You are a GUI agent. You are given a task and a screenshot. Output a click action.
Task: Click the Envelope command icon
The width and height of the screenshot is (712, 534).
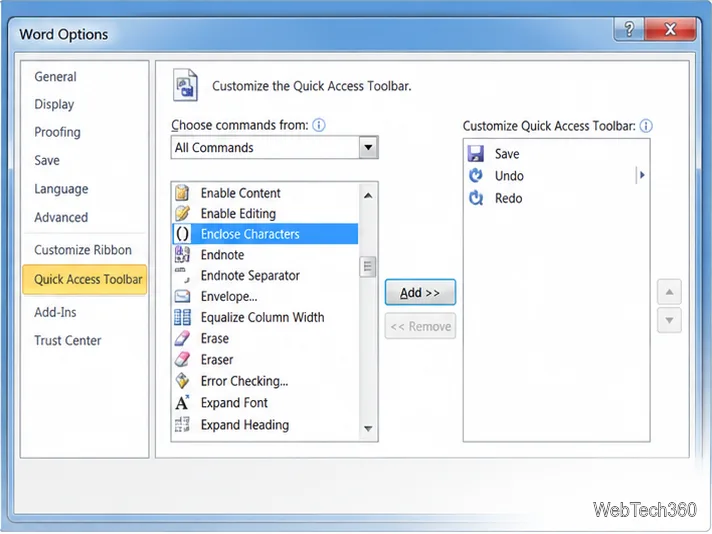click(182, 296)
